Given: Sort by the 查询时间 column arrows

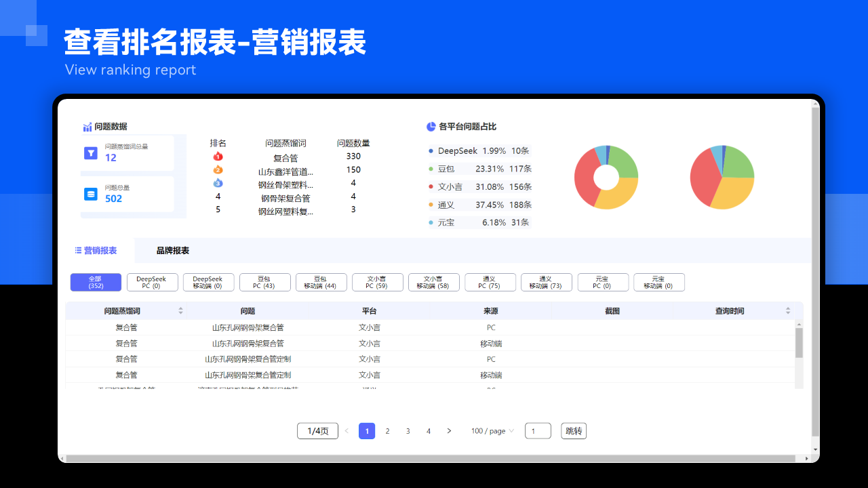Looking at the screenshot, I should coord(788,311).
